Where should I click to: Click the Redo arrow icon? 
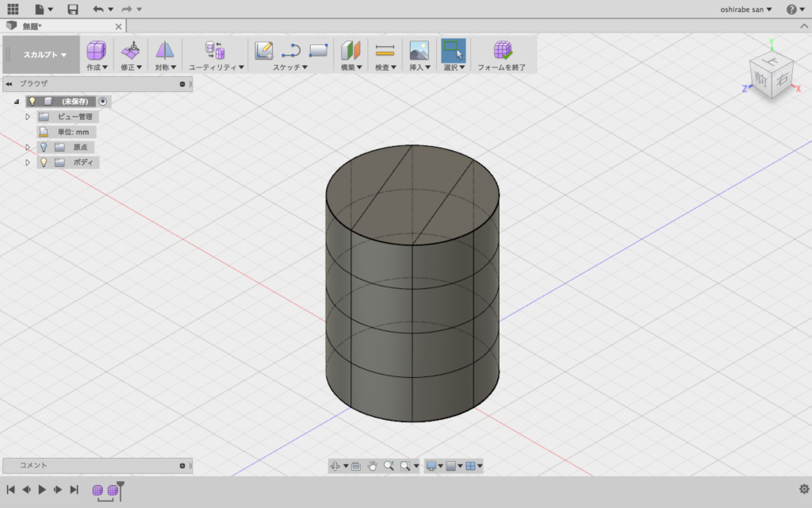point(126,9)
